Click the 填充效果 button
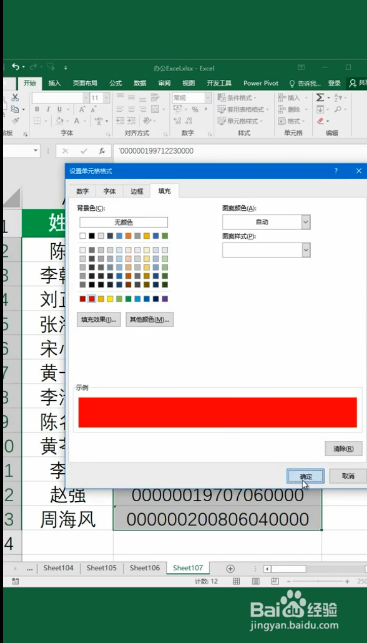 point(99,319)
